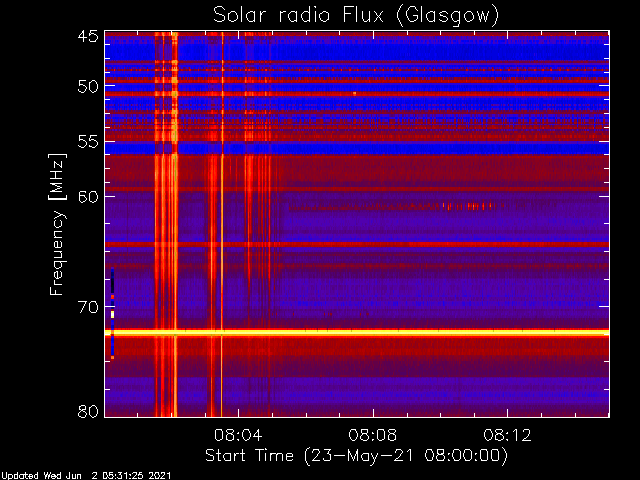Click the 'Updated Wed Jun 2 05:31:25 2021' footer text
Viewport: 640px width, 480px height.
pos(86,476)
